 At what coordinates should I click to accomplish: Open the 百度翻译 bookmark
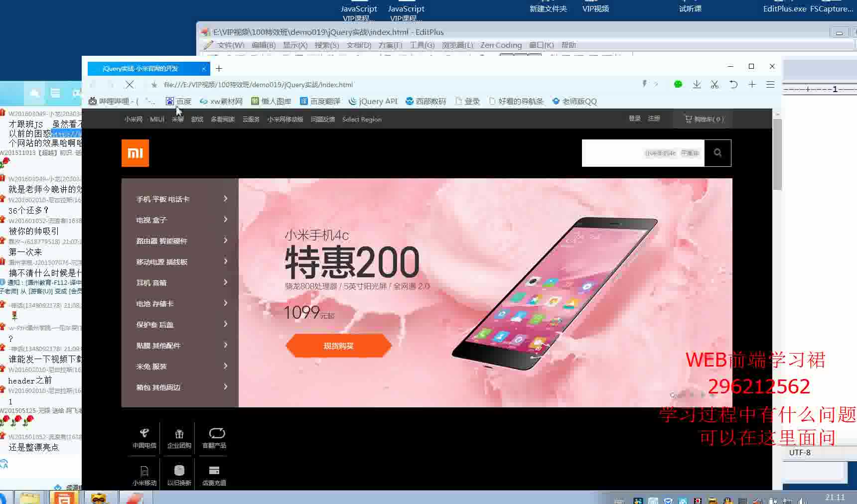tap(320, 101)
